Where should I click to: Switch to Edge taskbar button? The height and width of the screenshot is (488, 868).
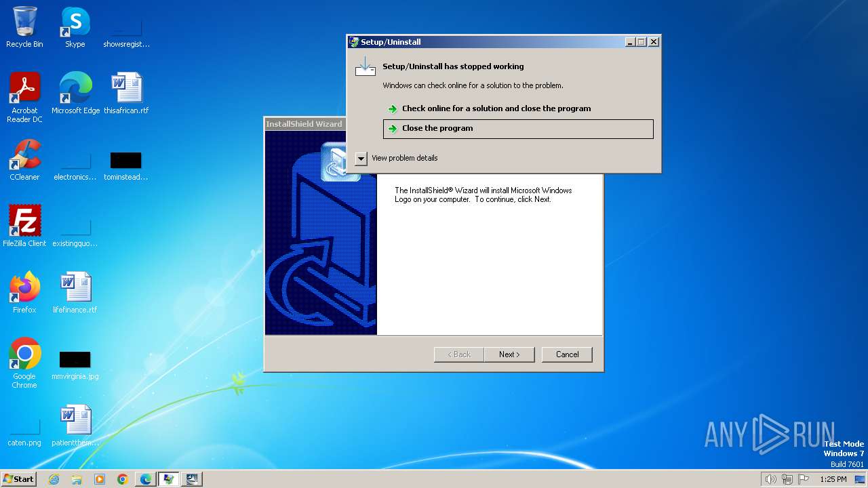pos(146,479)
